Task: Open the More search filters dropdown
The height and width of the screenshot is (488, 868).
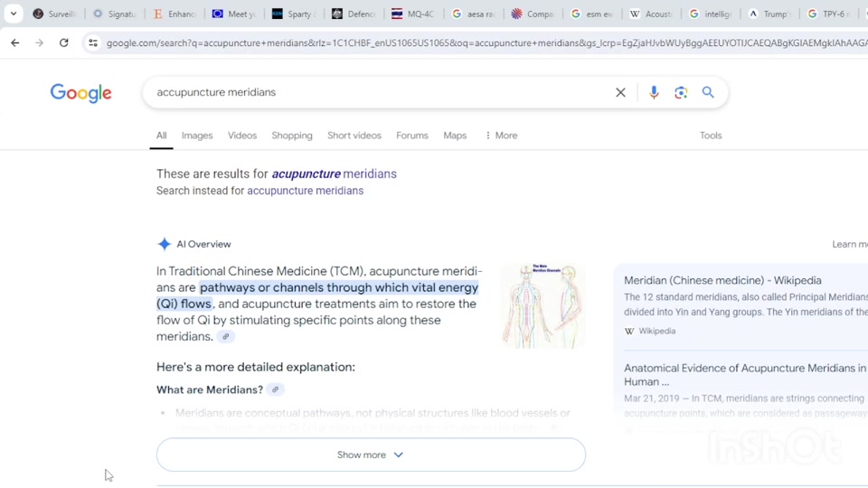Action: (501, 136)
